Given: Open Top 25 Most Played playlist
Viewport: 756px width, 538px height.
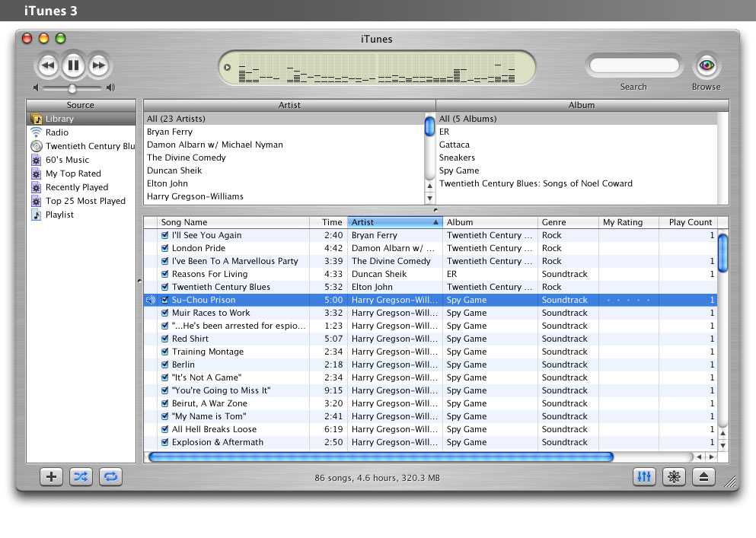Looking at the screenshot, I should (81, 201).
